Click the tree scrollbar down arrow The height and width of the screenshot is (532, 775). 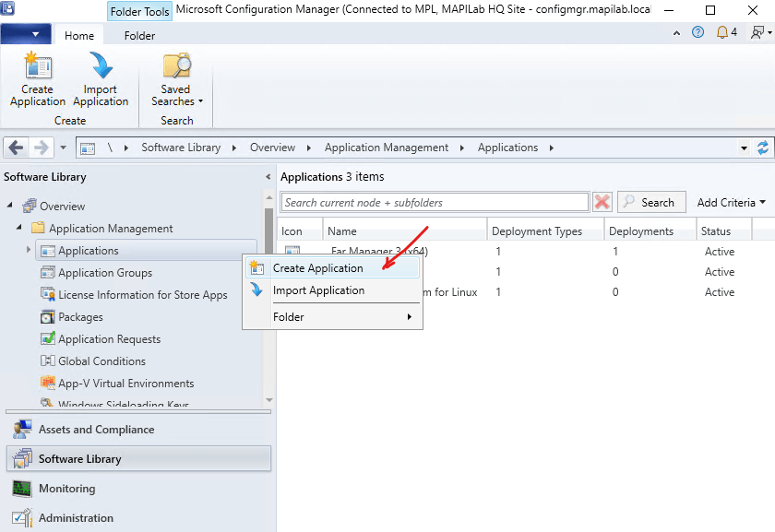click(x=268, y=400)
